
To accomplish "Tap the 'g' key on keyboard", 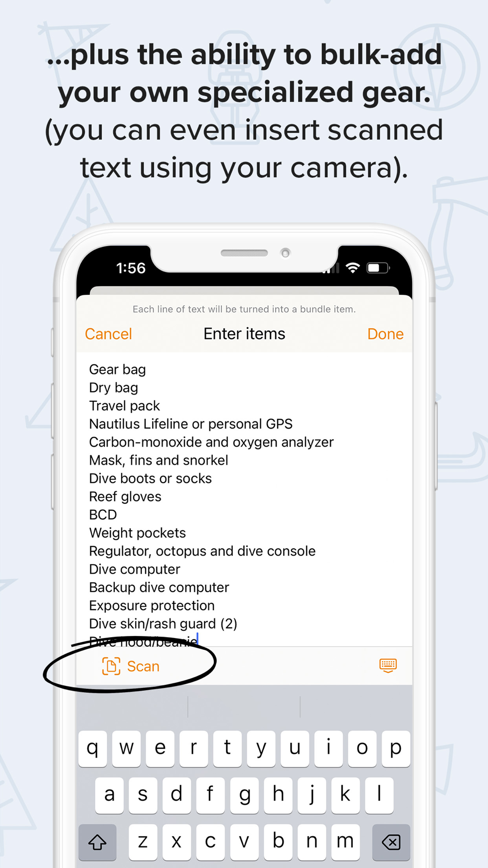I will pos(244,795).
